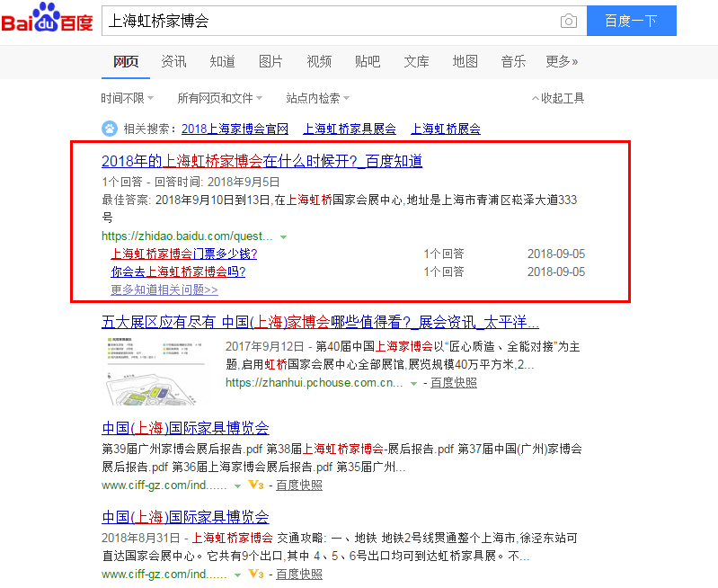Open sub-question 上海虹桥家博会门票多少钱?
The width and height of the screenshot is (718, 588).
click(x=183, y=254)
